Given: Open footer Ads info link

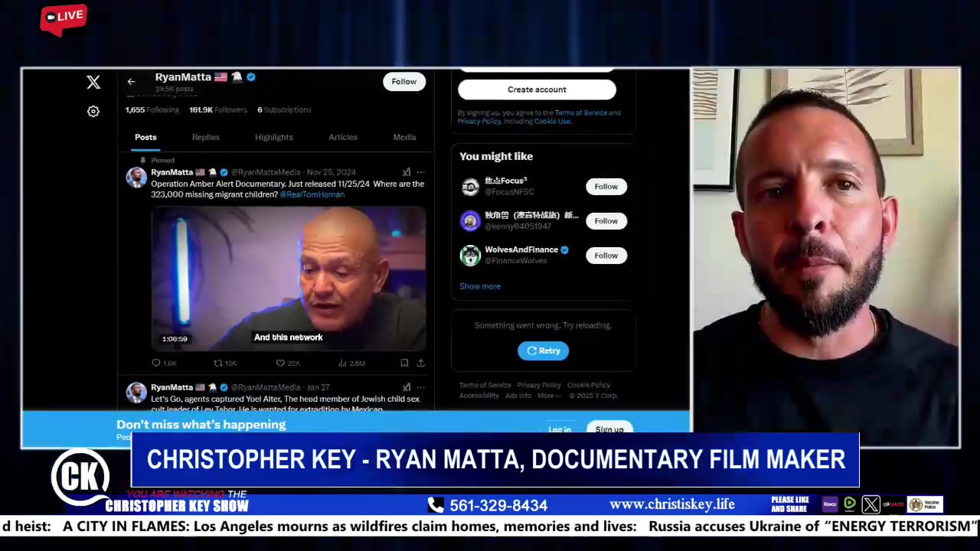Looking at the screenshot, I should coord(518,396).
